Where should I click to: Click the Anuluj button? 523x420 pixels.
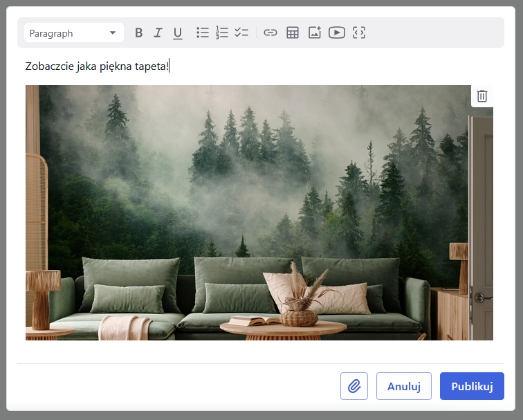403,386
